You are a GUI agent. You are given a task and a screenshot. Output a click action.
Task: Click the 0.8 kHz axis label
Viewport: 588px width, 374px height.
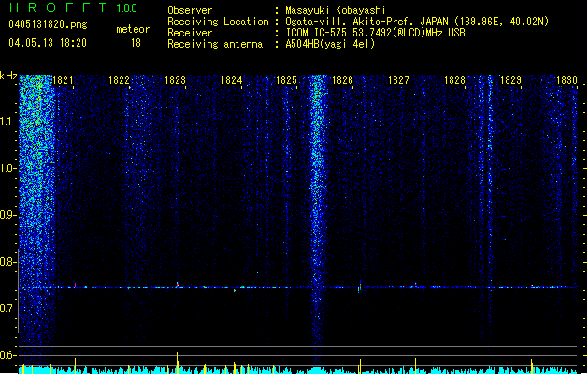[x=8, y=262]
